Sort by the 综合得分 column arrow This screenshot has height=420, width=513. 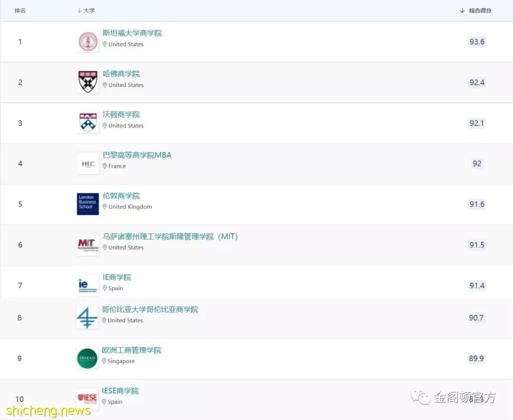[462, 10]
